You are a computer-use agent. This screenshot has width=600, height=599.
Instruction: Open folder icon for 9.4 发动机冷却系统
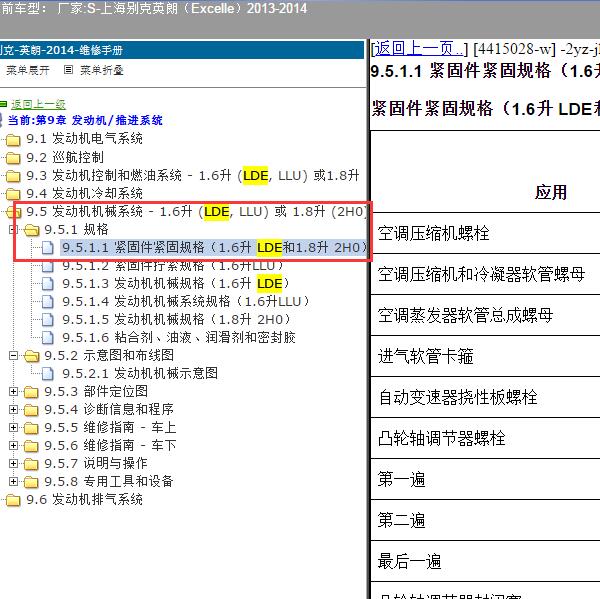coord(13,194)
